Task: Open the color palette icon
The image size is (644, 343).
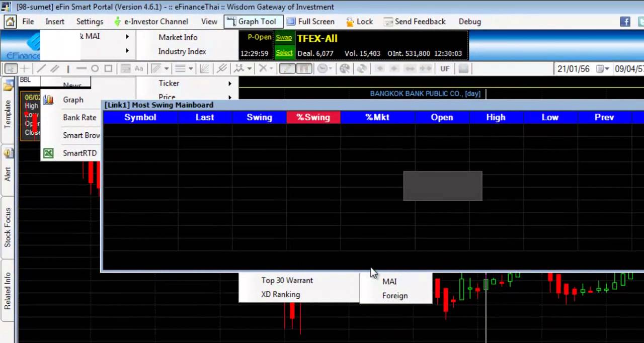Action: (x=345, y=69)
